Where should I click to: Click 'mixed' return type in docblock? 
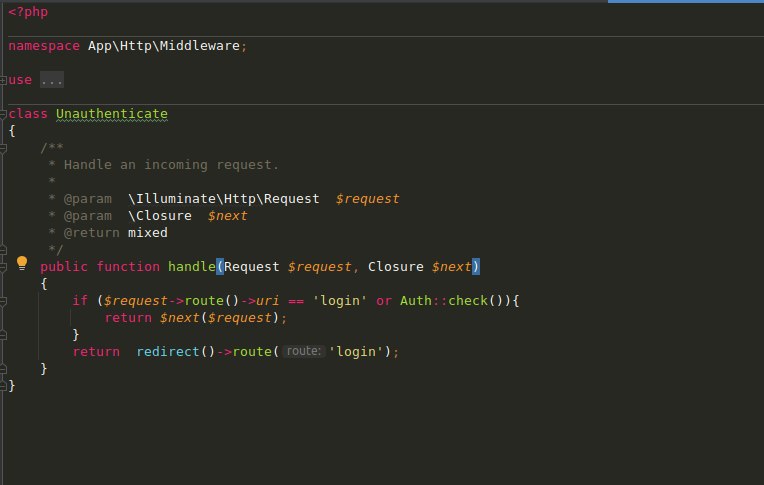click(x=148, y=233)
